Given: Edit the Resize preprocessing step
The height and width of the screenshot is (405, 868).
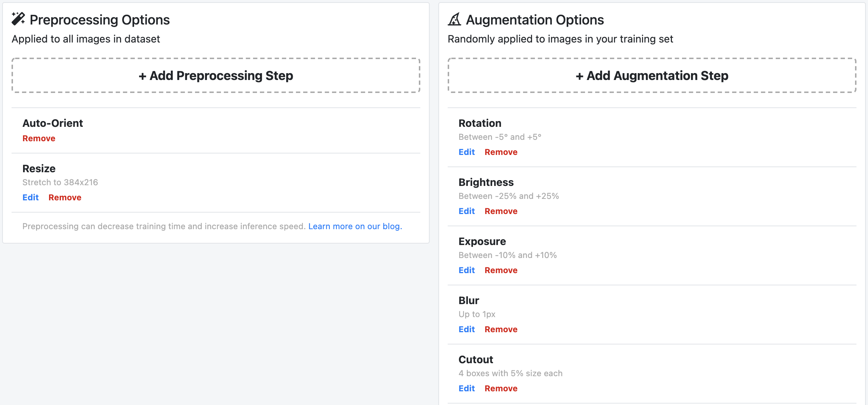Looking at the screenshot, I should tap(31, 197).
